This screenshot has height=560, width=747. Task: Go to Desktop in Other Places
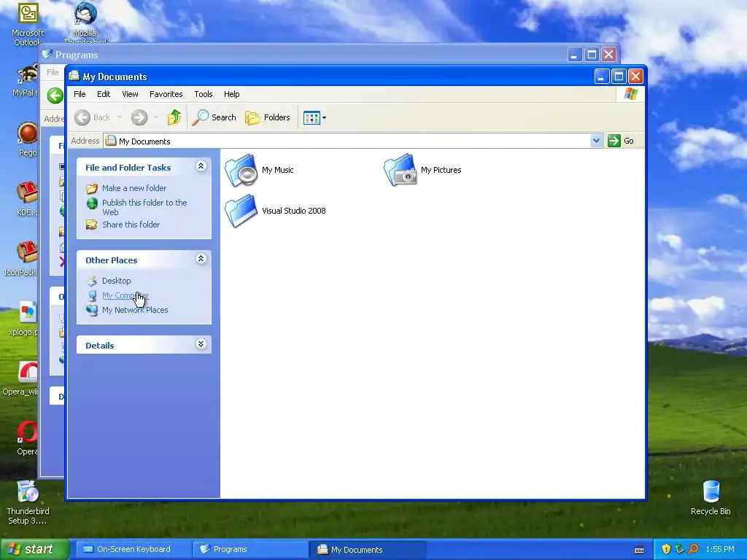click(116, 281)
